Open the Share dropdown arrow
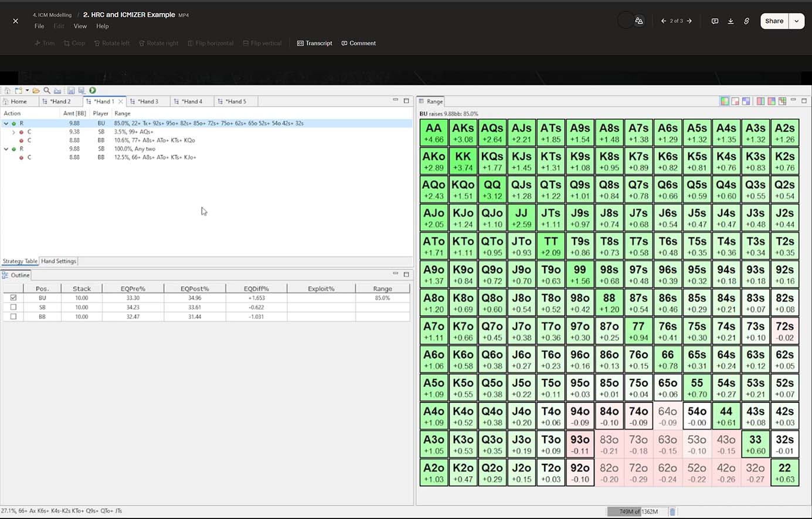812x519 pixels. point(796,21)
